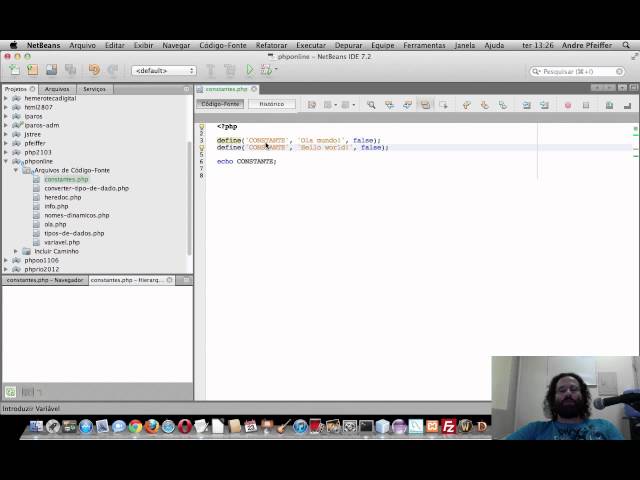
Task: Click the red Start Macro Recording icon
Action: pyautogui.click(x=568, y=105)
